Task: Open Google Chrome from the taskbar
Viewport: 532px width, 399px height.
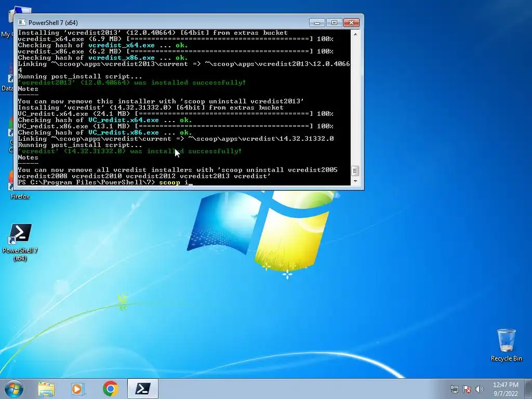Action: coord(110,389)
